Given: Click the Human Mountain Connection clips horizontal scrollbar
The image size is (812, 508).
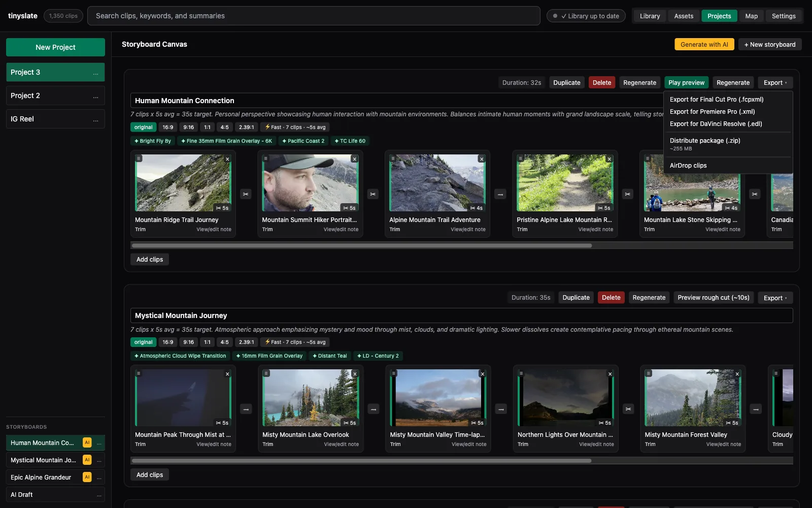Looking at the screenshot, I should (x=361, y=245).
